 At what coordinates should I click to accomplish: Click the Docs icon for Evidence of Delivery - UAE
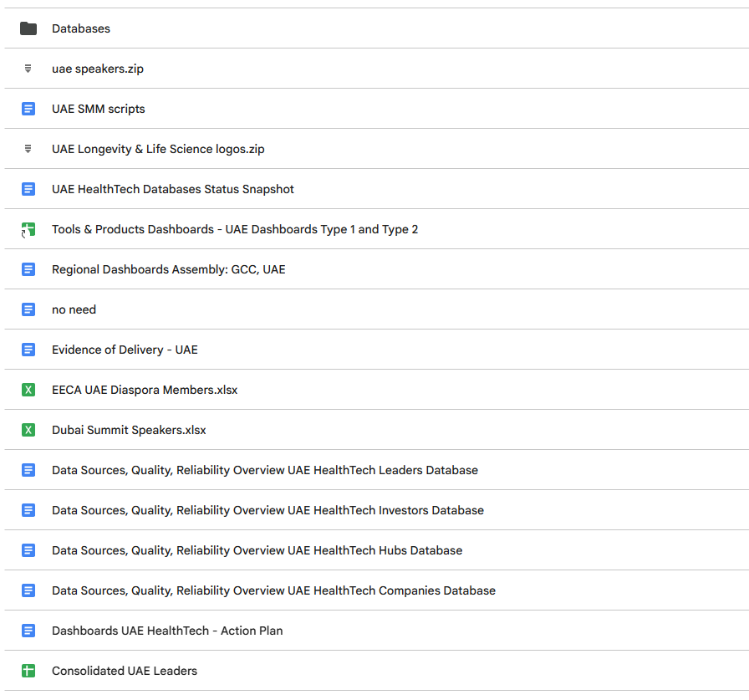click(x=28, y=350)
